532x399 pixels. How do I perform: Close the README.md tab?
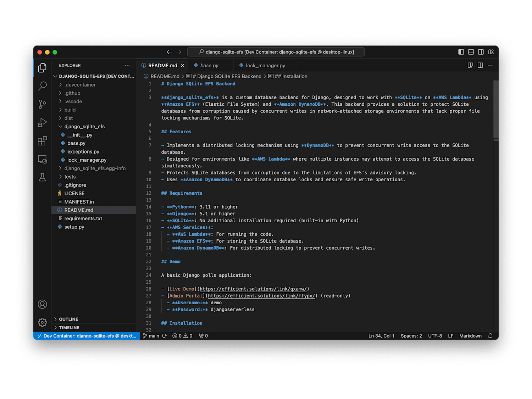click(183, 66)
